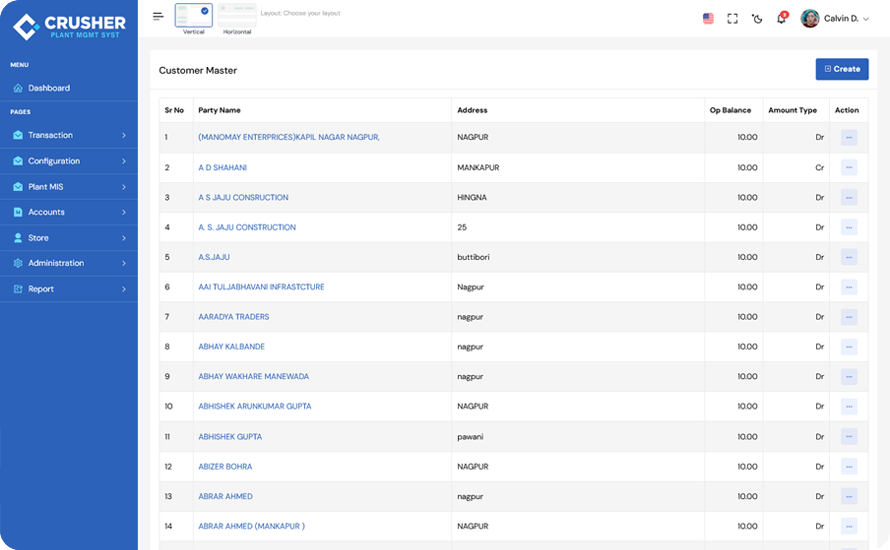Open action menu for AARADYA TRADERS
Image resolution: width=890 pixels, height=550 pixels.
coord(849,317)
